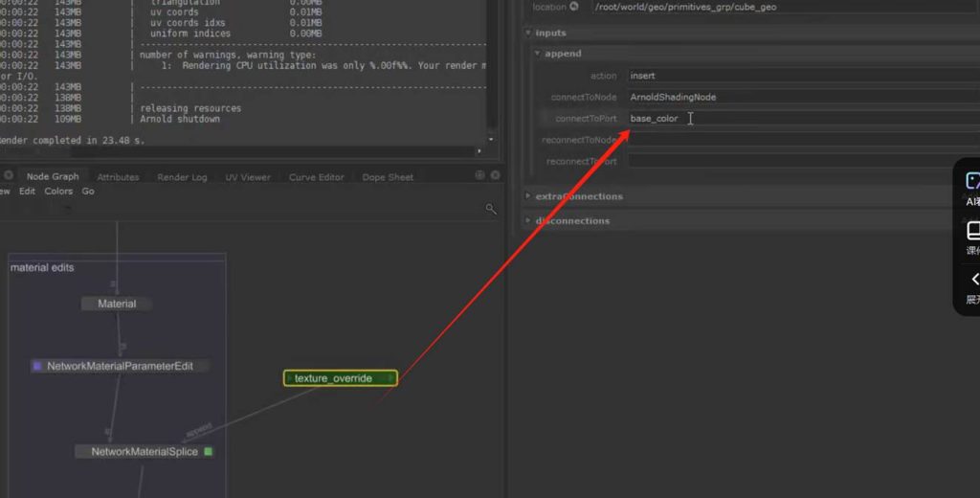The width and height of the screenshot is (980, 498).
Task: Click green edit flag on NetworkMaterialSplice node
Action: click(209, 451)
